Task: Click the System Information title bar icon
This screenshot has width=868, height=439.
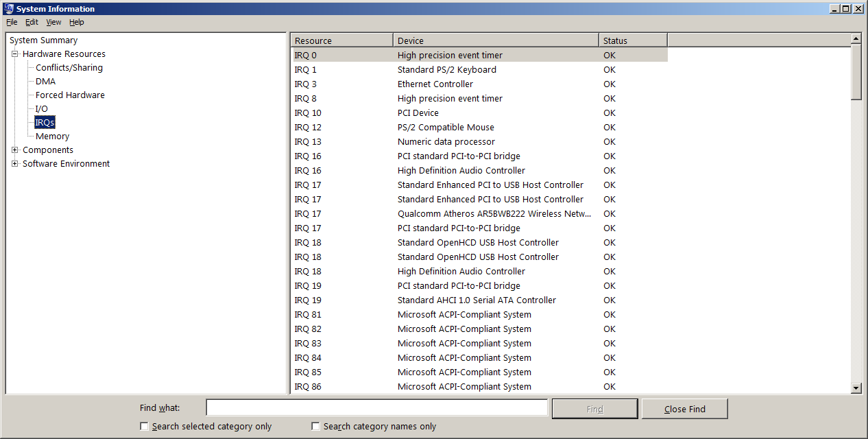Action: click(x=8, y=9)
